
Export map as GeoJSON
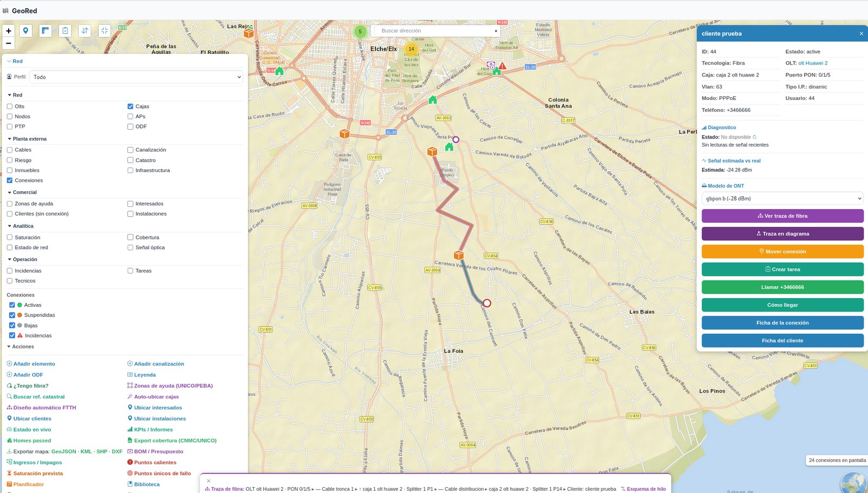[x=63, y=452]
